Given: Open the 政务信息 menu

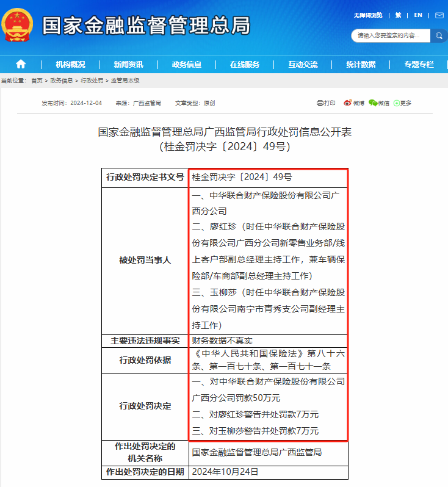Looking at the screenshot, I should coord(186,65).
